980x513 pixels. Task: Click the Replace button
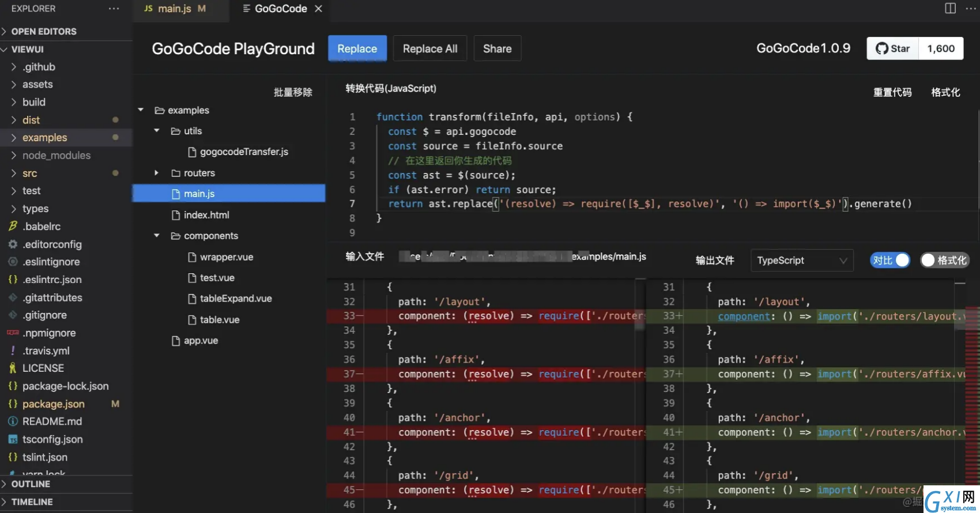357,48
